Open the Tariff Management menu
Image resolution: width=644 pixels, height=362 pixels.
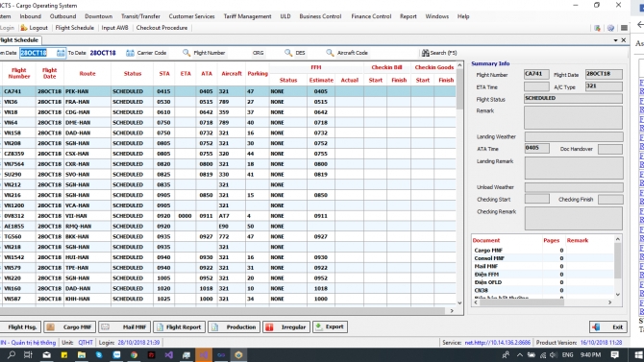pyautogui.click(x=247, y=16)
